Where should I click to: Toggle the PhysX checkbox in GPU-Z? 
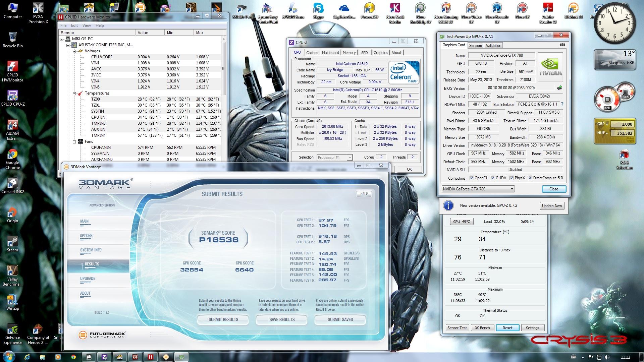tap(512, 178)
